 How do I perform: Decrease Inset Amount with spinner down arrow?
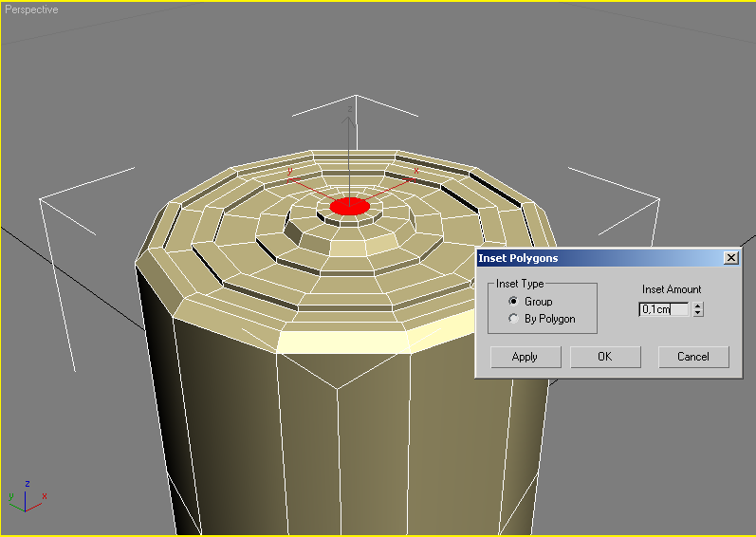click(x=698, y=313)
